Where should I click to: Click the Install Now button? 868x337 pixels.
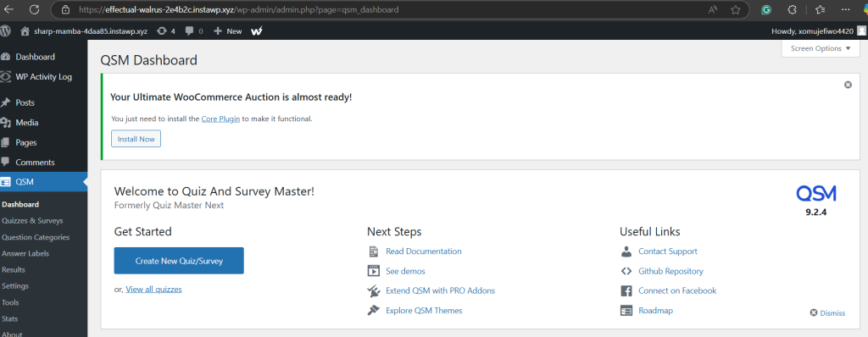coord(136,139)
